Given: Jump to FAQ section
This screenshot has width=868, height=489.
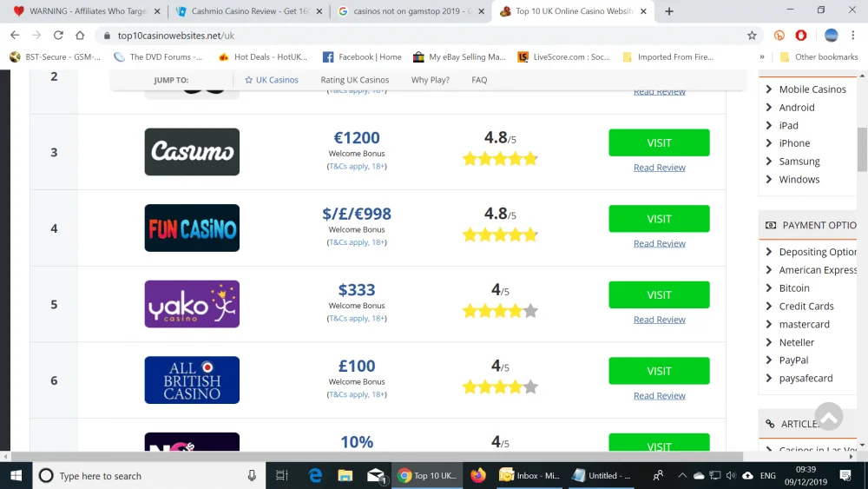Looking at the screenshot, I should 479,80.
